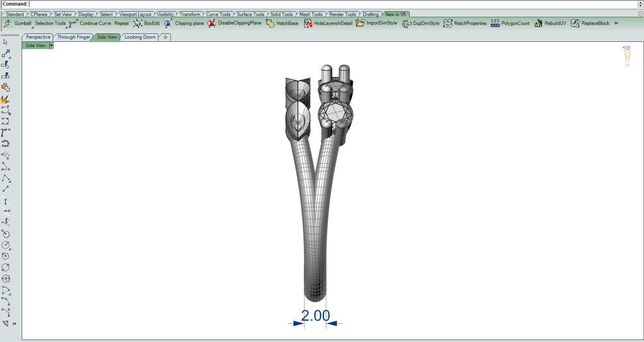Expand the left sidebar overflow chevron

14,323
